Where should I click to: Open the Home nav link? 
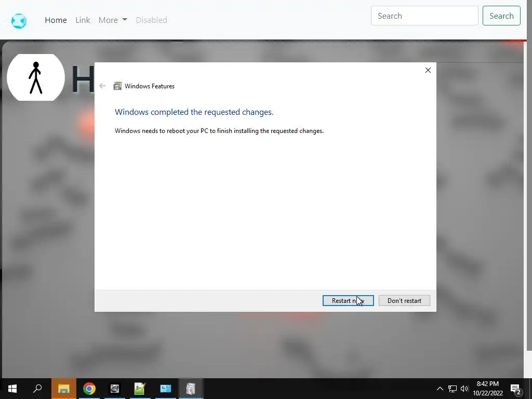[x=56, y=20]
